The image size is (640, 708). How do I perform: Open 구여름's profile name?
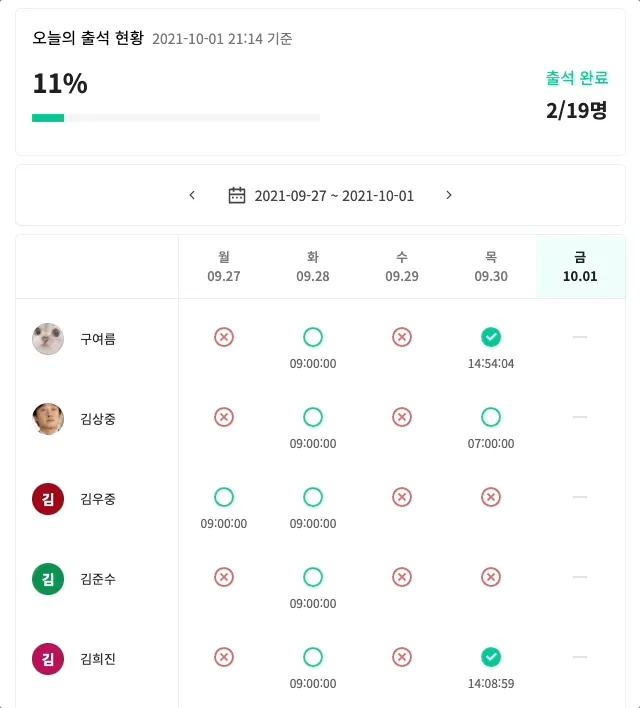pyautogui.click(x=98, y=339)
